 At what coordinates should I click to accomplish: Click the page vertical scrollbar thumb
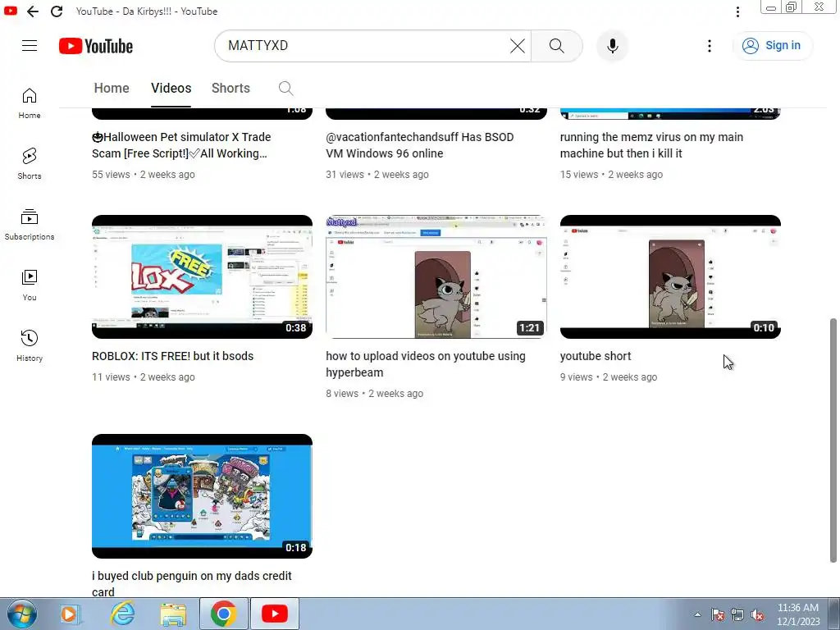pos(833,441)
